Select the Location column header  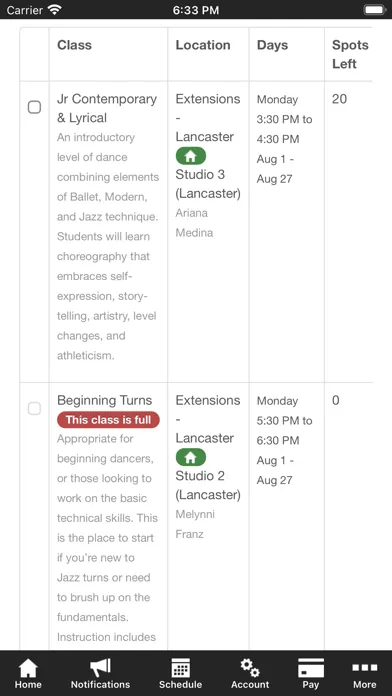coord(203,45)
